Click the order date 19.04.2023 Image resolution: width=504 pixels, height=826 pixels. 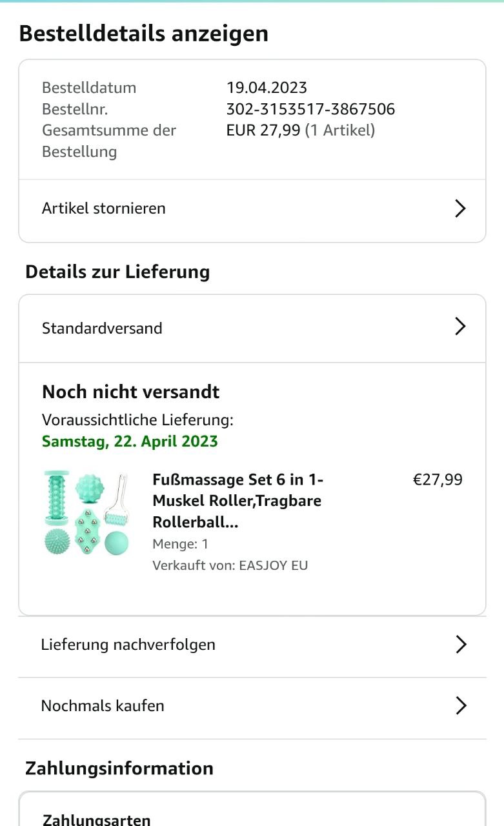pos(267,88)
